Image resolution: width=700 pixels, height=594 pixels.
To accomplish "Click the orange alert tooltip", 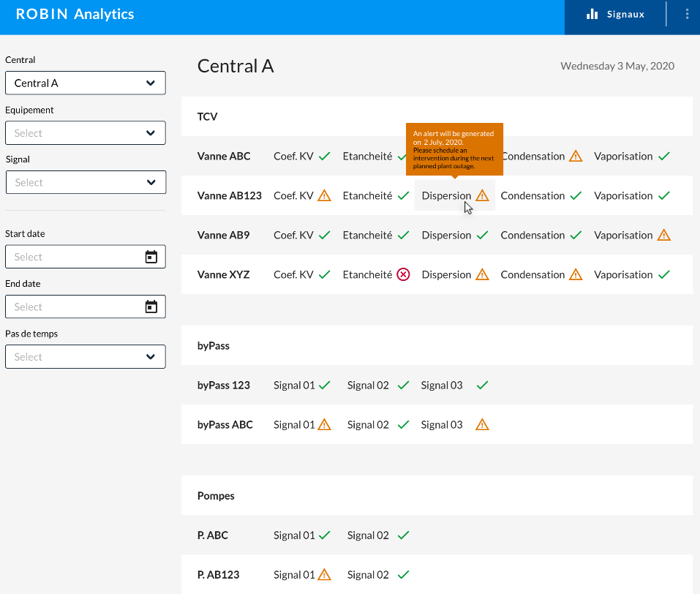I will [x=454, y=149].
